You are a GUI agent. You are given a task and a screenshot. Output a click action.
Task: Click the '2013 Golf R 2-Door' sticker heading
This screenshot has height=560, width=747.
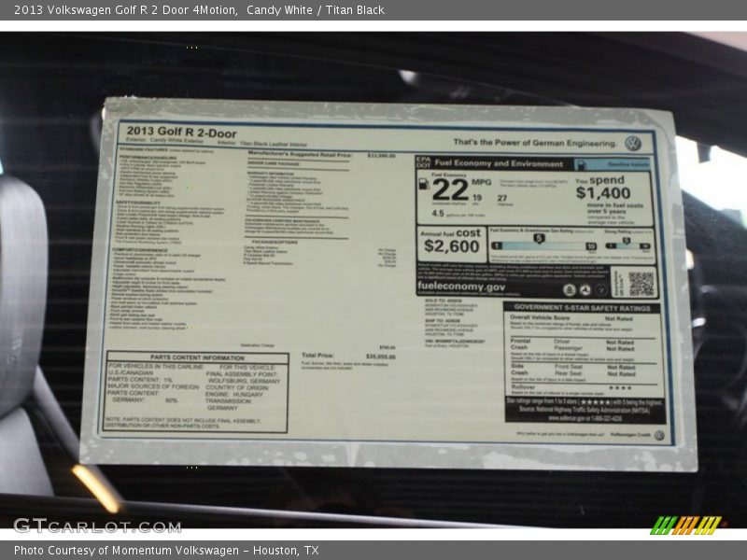click(181, 132)
